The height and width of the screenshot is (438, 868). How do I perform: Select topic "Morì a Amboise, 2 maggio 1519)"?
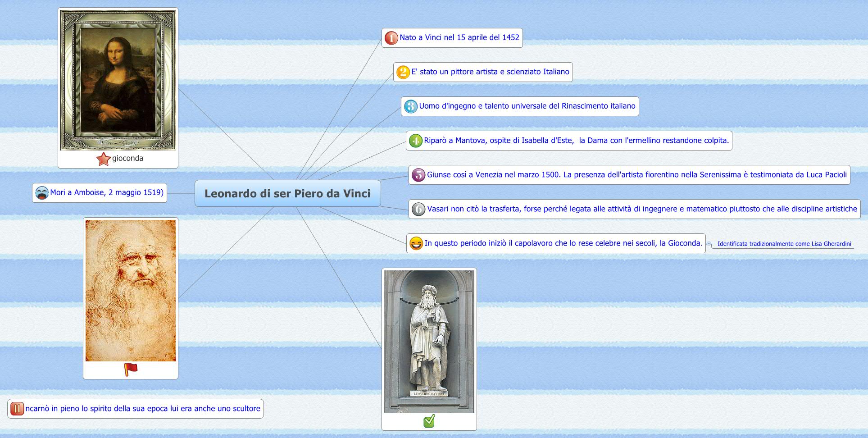(x=100, y=193)
